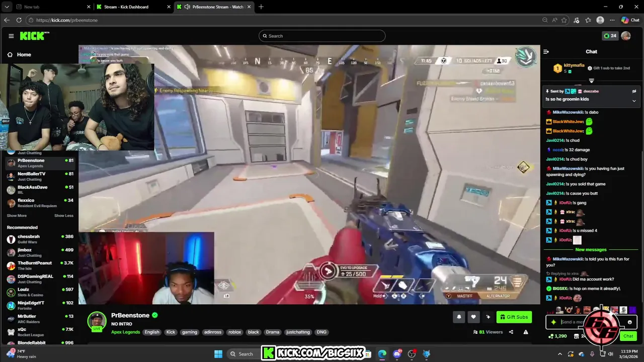Open flexxico channel in sidebar
The width and height of the screenshot is (644, 362).
click(40, 203)
